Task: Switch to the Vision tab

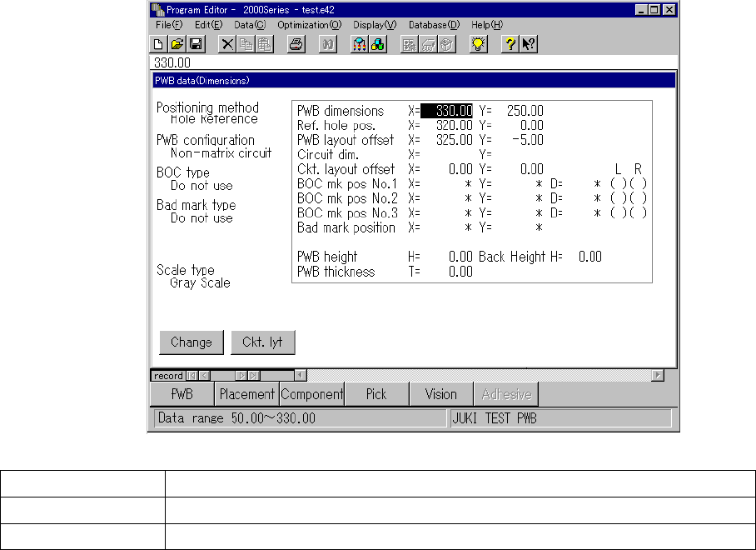Action: (440, 394)
